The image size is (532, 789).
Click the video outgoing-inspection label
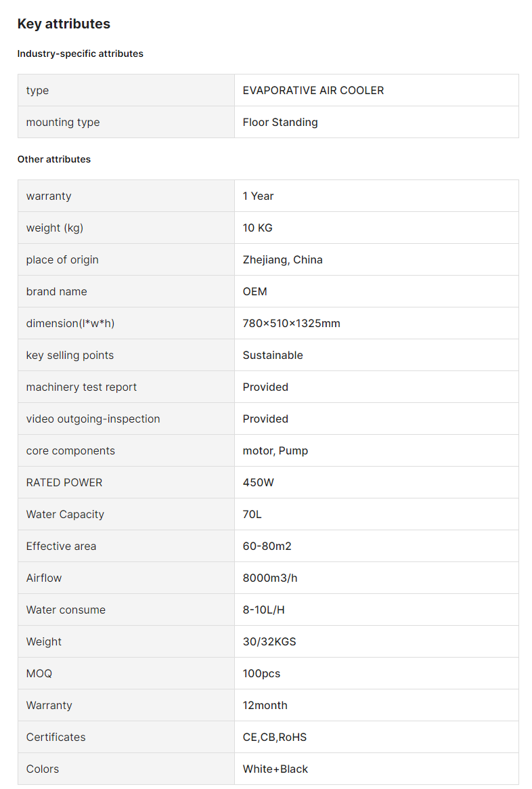[93, 419]
